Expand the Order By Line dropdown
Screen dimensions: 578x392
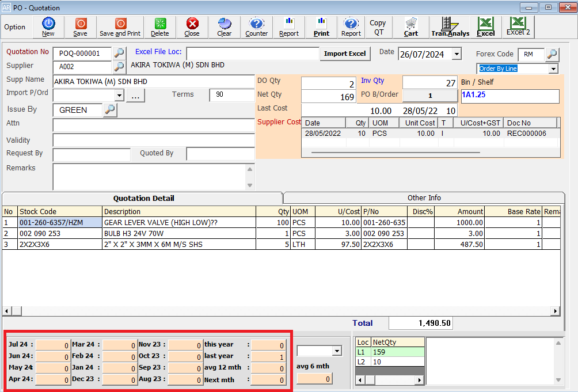point(553,68)
